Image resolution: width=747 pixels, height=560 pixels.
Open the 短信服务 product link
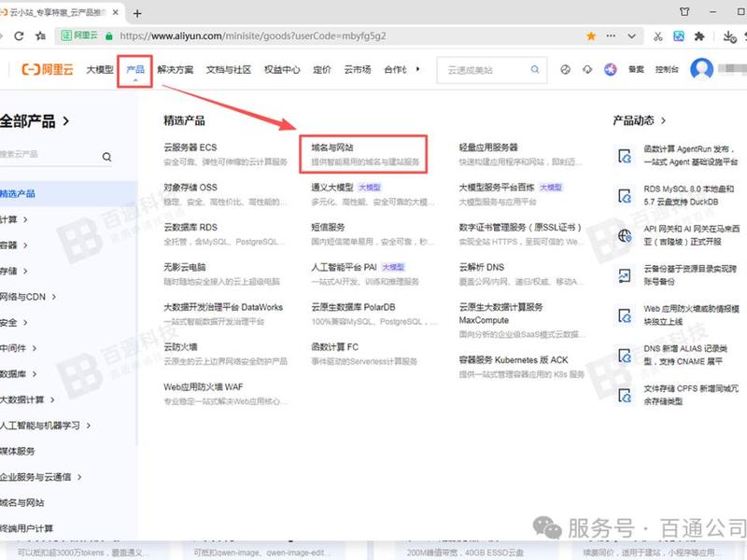(x=329, y=228)
